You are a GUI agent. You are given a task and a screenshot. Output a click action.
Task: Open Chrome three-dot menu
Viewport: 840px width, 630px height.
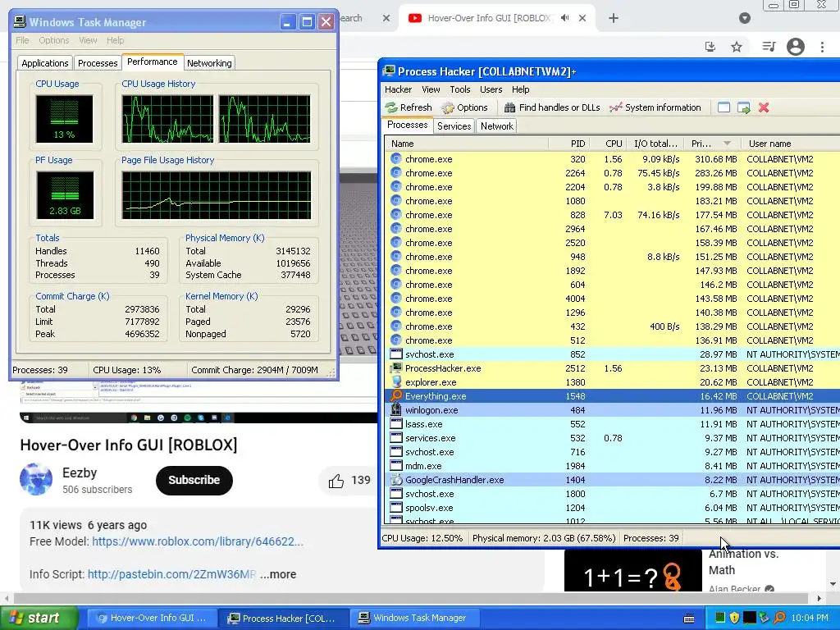(822, 47)
